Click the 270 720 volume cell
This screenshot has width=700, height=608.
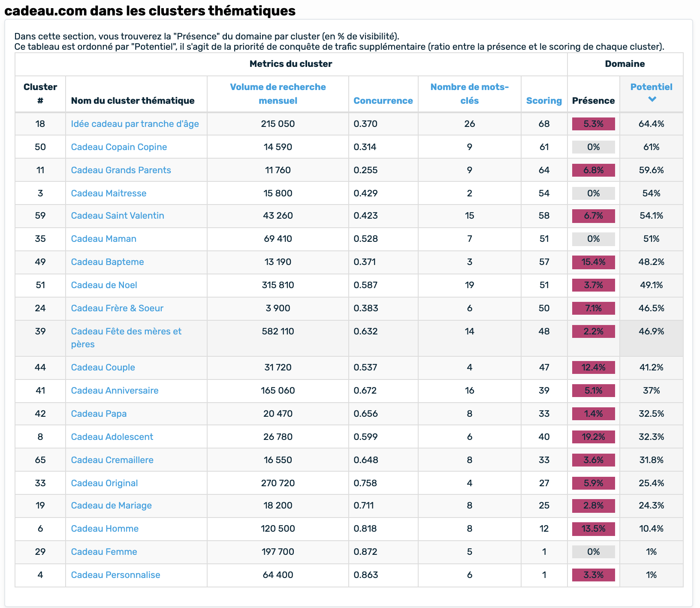tap(278, 483)
